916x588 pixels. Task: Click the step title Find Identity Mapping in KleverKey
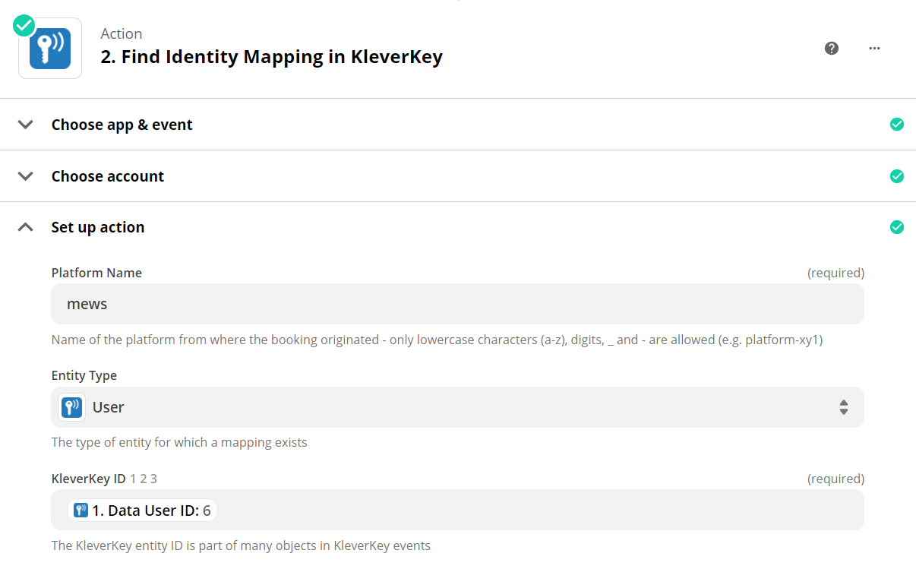coord(272,57)
